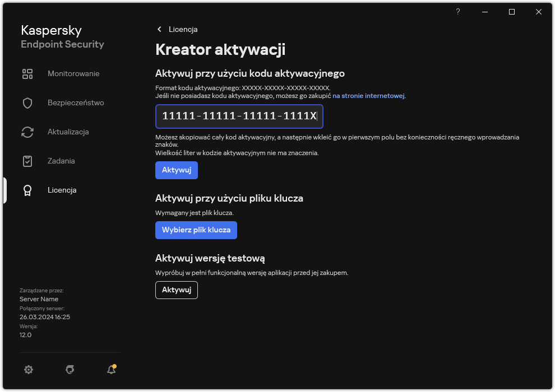Open notifications with the bell icon
Image resolution: width=555 pixels, height=392 pixels.
pos(110,370)
